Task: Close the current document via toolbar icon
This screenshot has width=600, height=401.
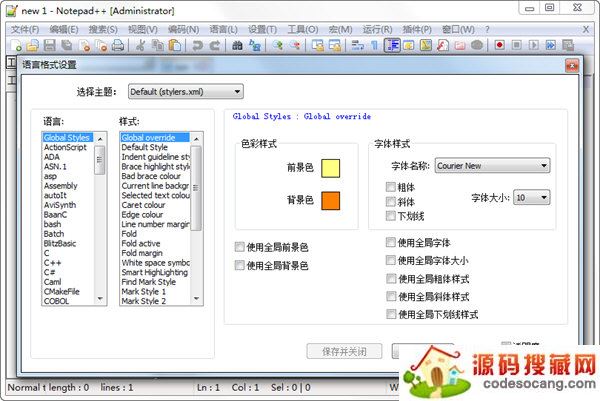Action: point(85,46)
